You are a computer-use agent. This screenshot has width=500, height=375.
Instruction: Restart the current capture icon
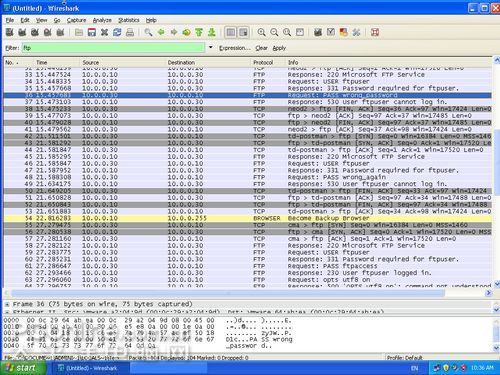[x=60, y=32]
